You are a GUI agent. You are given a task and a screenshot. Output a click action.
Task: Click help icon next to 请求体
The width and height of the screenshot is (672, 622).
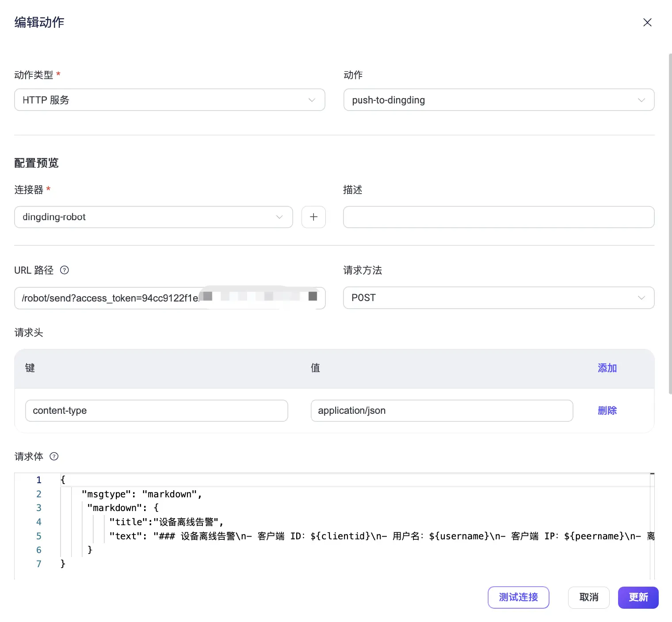[x=54, y=457]
